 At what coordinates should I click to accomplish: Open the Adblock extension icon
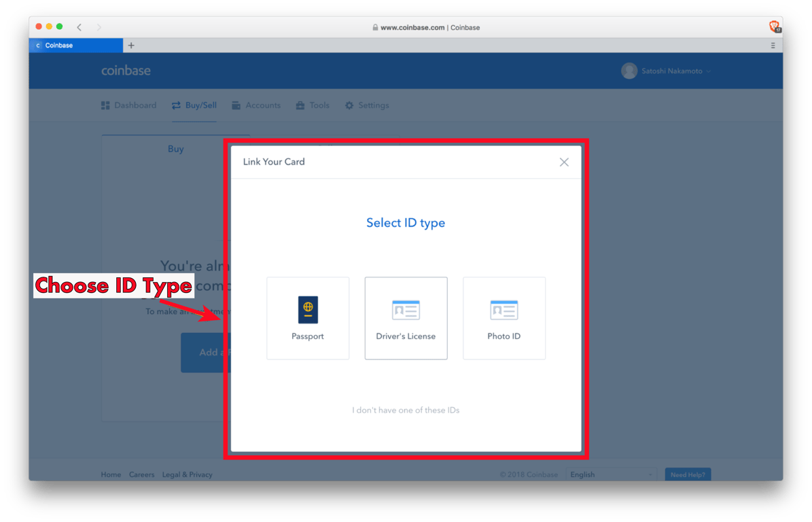pyautogui.click(x=775, y=25)
